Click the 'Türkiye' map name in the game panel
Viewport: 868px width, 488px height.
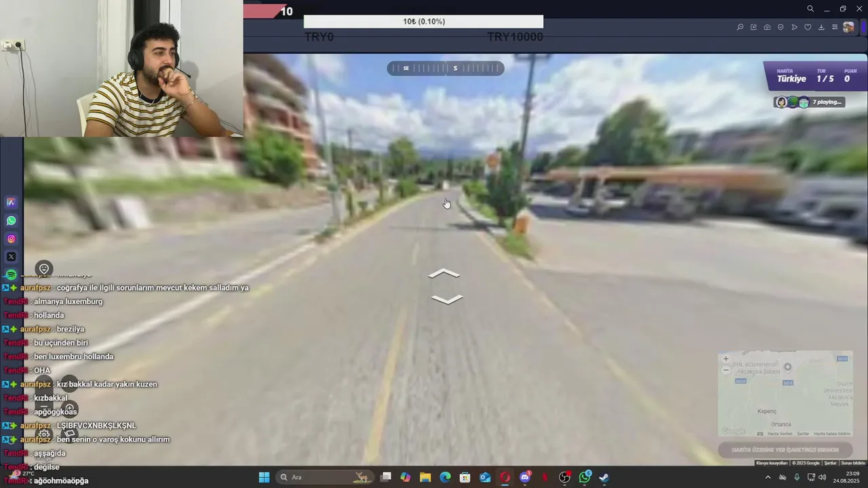click(x=791, y=79)
